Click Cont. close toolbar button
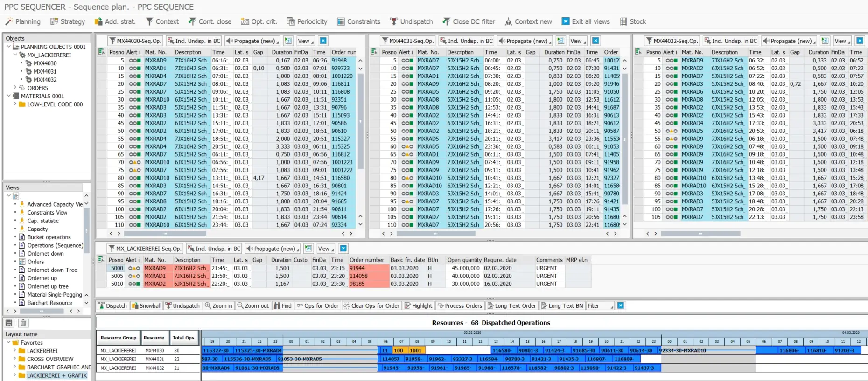 click(210, 21)
